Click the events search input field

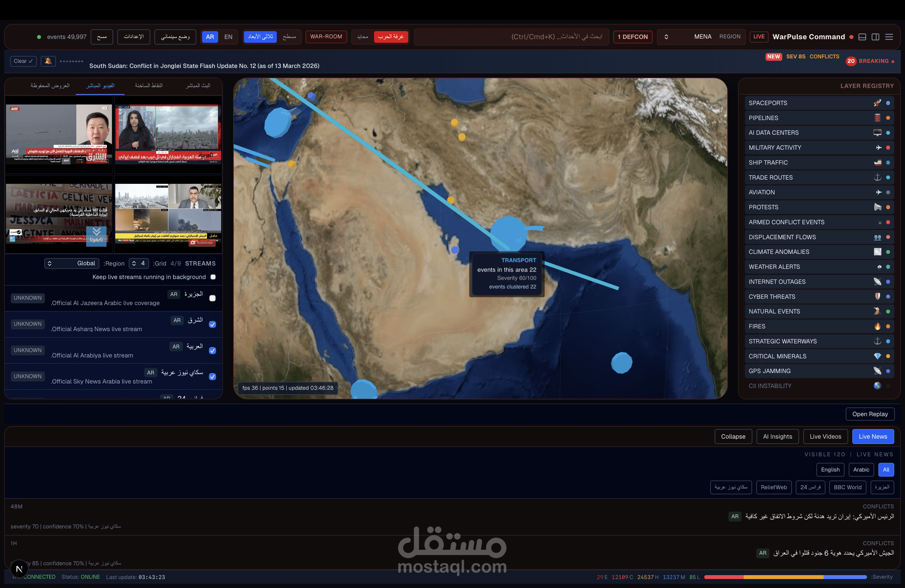511,37
